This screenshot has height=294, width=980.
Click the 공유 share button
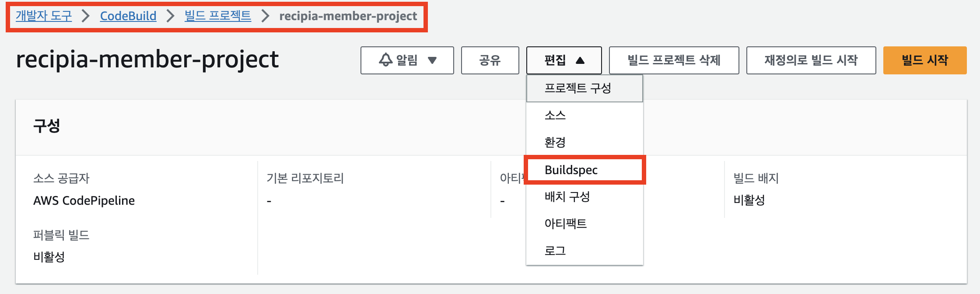tap(490, 60)
